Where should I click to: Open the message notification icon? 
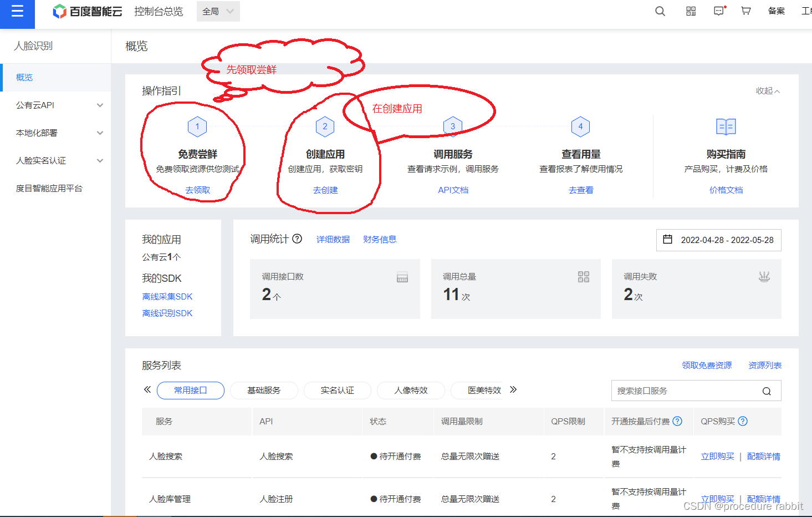click(719, 11)
